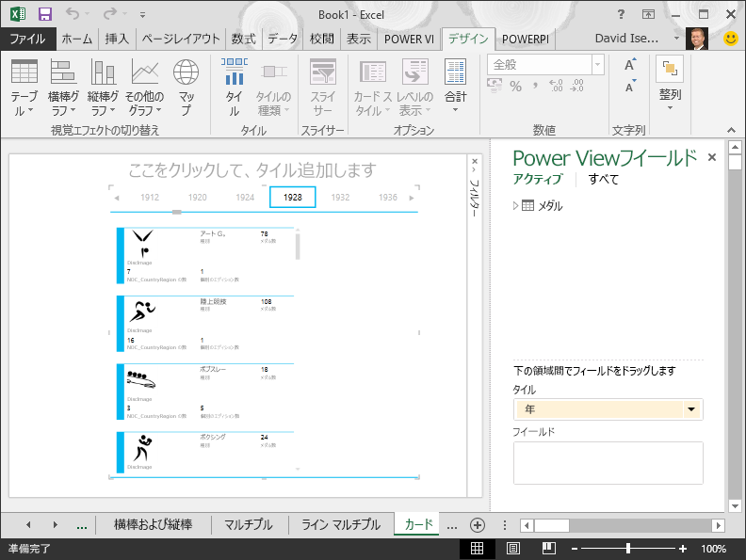The image size is (746, 560).
Task: Click the ここをクリックして、タイル追加します title
Action: [252, 169]
